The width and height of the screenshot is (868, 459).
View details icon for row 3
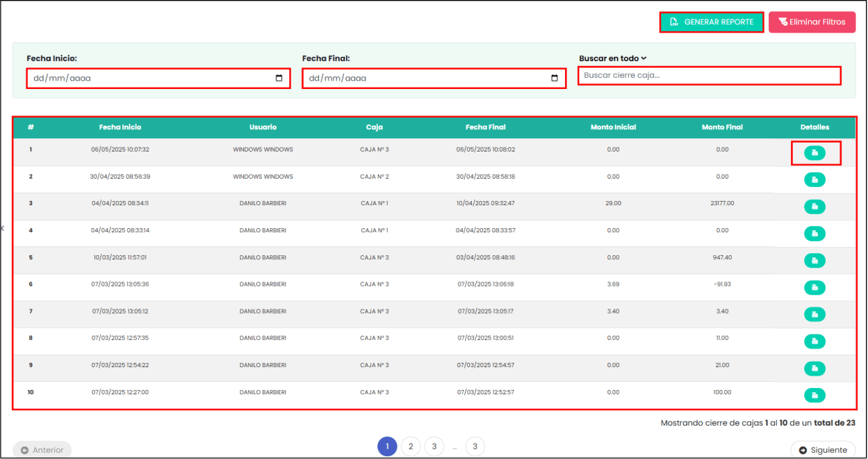[x=814, y=207]
